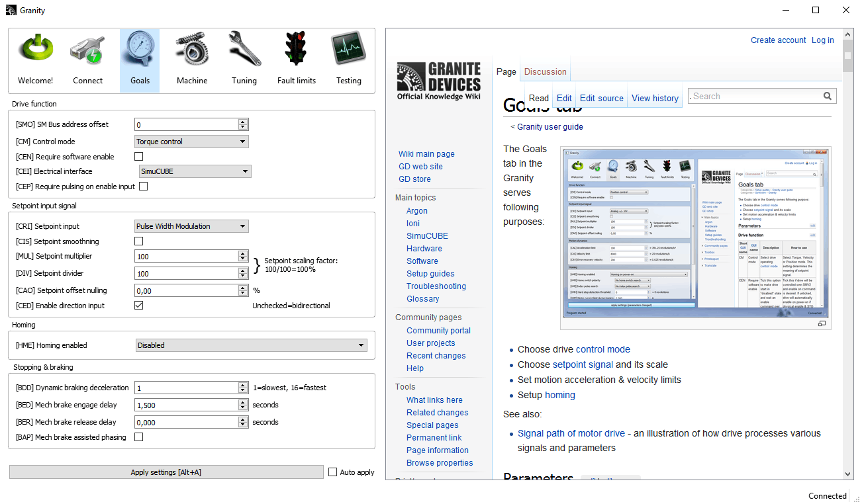862x504 pixels.
Task: Switch to wiki Page tab
Action: (506, 71)
